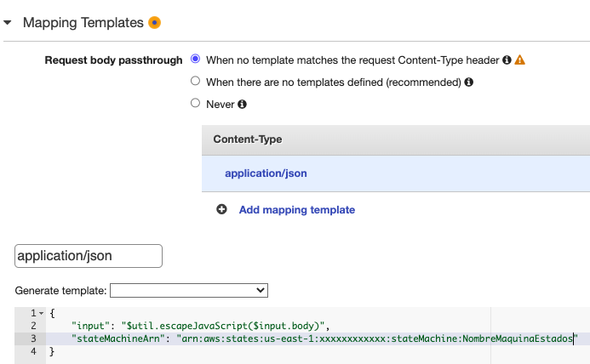Select the "Never" passthrough option
Image resolution: width=590 pixels, height=364 pixels.
[x=196, y=104]
